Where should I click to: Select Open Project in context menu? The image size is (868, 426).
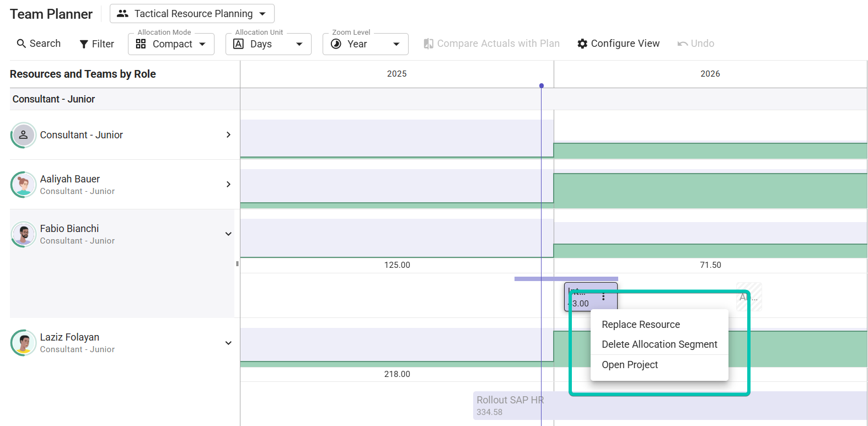coord(630,365)
